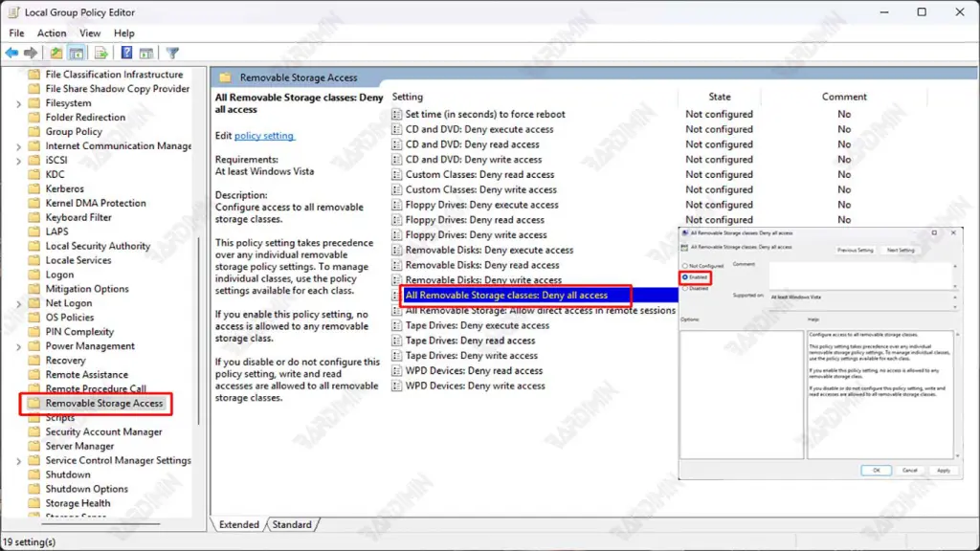This screenshot has width=980, height=551.
Task: Click folder icon next to LAPS
Action: (34, 231)
